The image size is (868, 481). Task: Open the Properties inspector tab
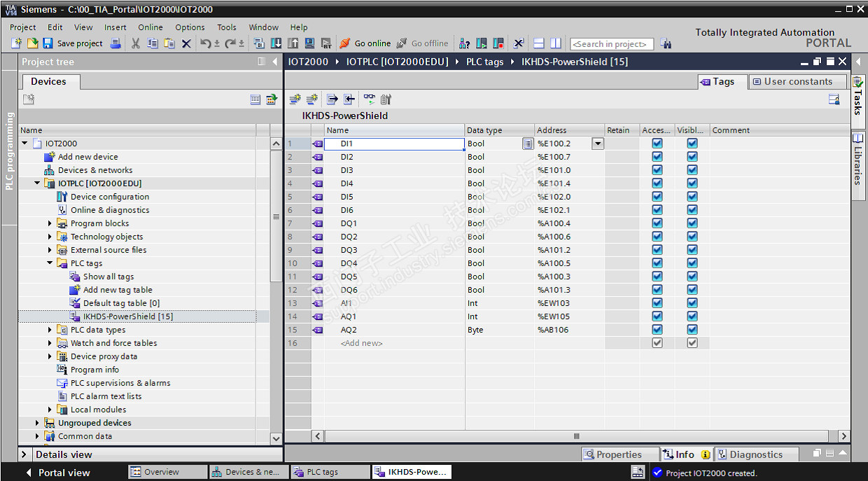coord(620,454)
